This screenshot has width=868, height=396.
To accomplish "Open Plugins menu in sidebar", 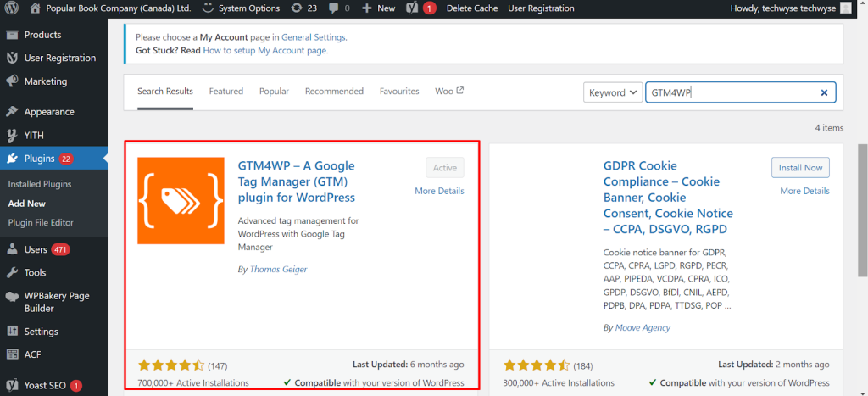I will 40,159.
